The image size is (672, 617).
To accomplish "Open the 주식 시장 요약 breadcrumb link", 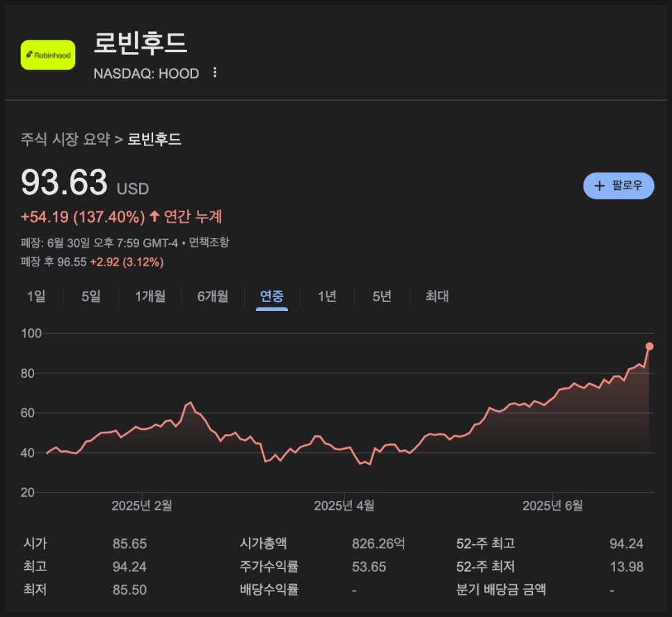I will point(65,139).
